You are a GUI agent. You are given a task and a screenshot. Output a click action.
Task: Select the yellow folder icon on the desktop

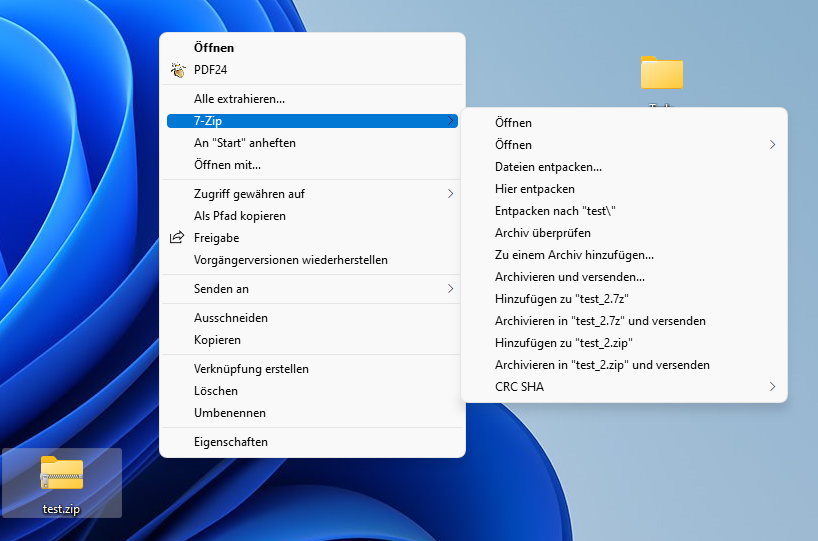coord(661,73)
